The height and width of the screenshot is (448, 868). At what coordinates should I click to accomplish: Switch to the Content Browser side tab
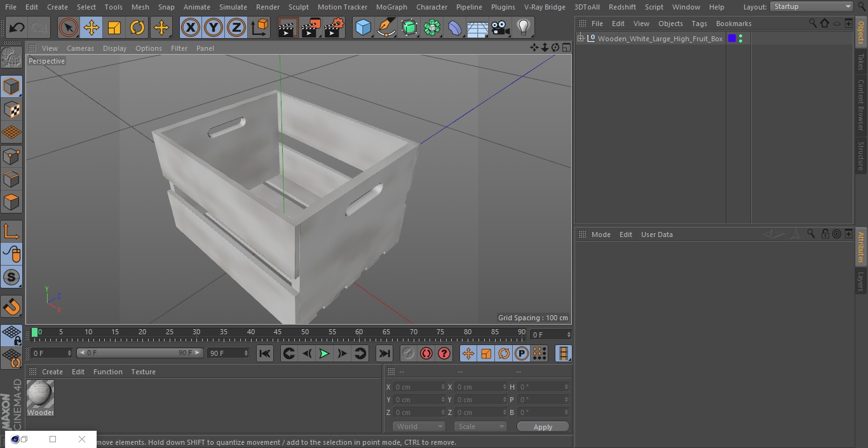tap(861, 104)
